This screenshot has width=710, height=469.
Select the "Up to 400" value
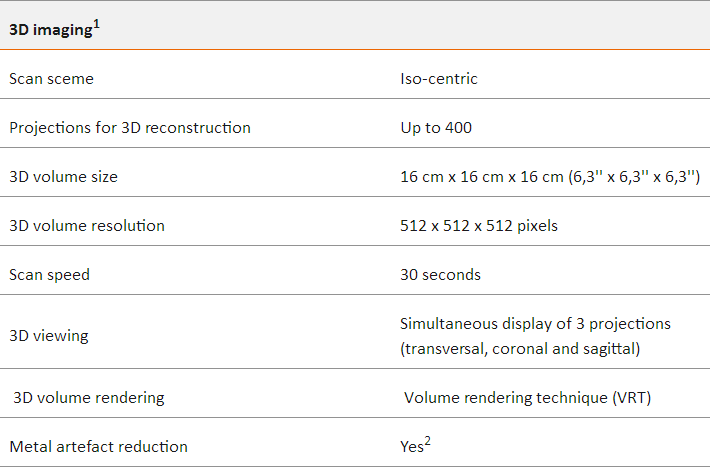click(436, 128)
